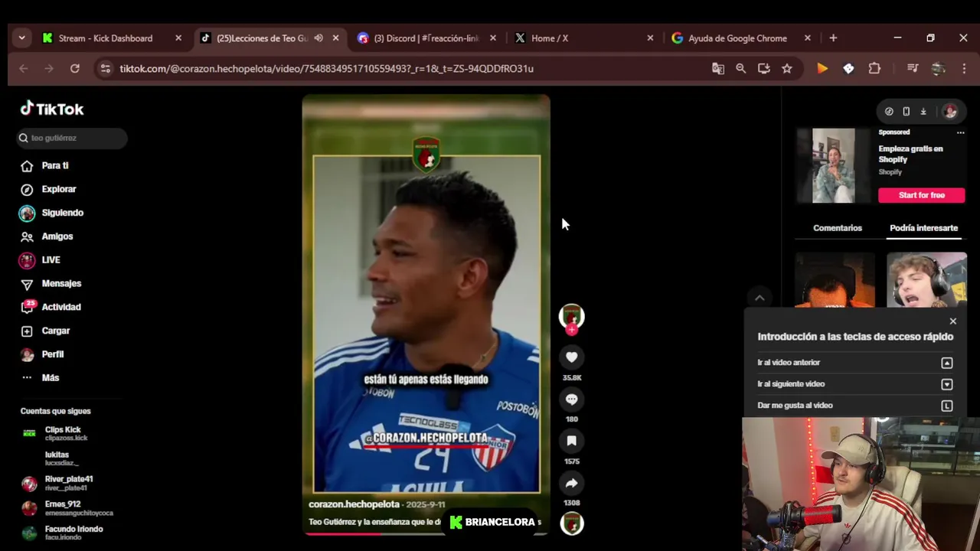
Task: Open the orange play extension
Action: click(x=822, y=69)
